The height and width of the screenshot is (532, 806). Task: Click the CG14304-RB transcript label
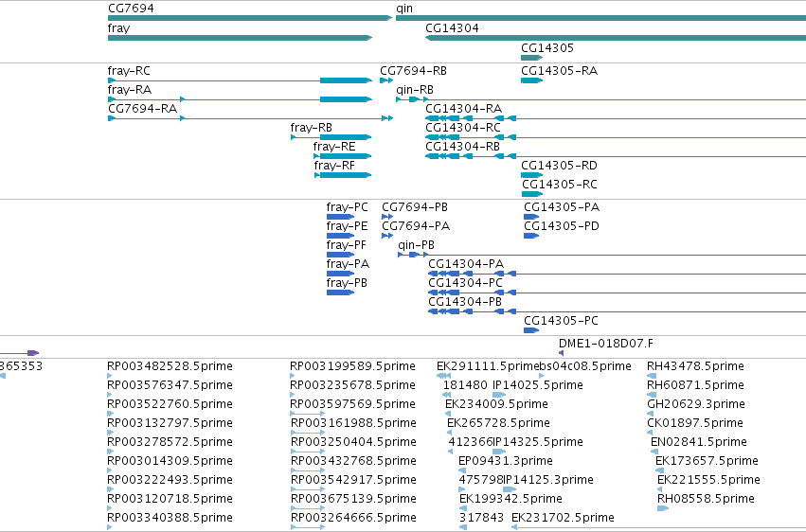click(462, 147)
